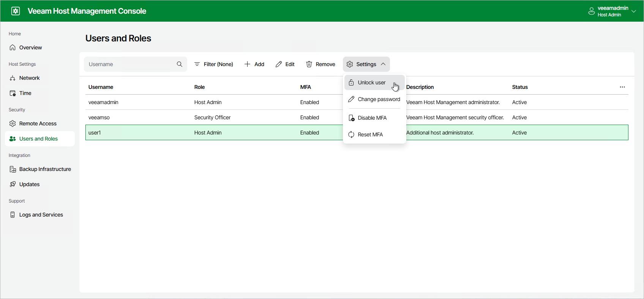This screenshot has width=644, height=299.
Task: Click Security Officer role cell
Action: (x=212, y=117)
